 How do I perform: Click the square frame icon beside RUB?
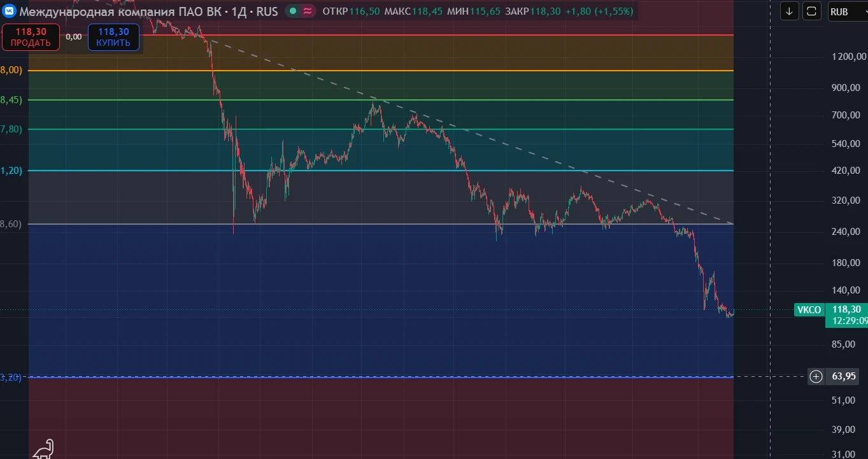811,11
